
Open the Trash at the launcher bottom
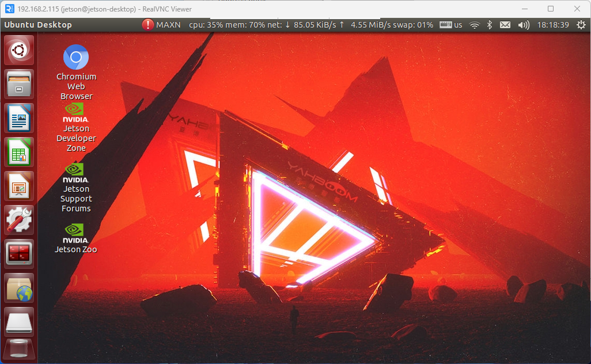coord(19,350)
